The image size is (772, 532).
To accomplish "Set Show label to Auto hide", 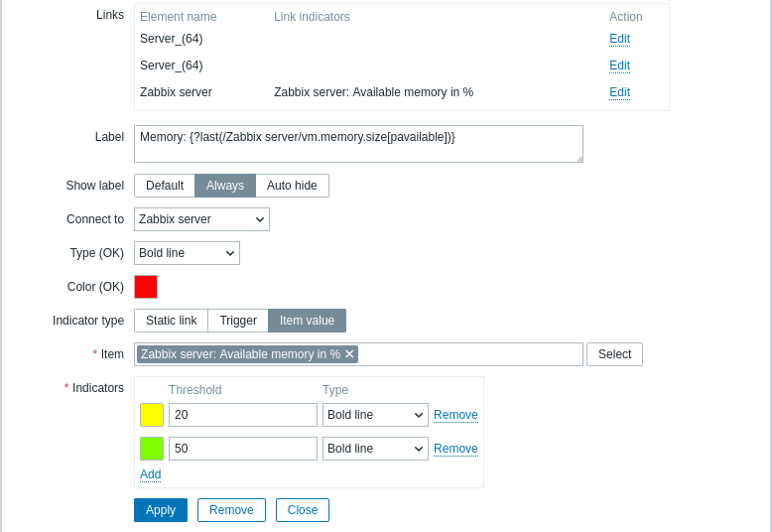I will pyautogui.click(x=292, y=186).
